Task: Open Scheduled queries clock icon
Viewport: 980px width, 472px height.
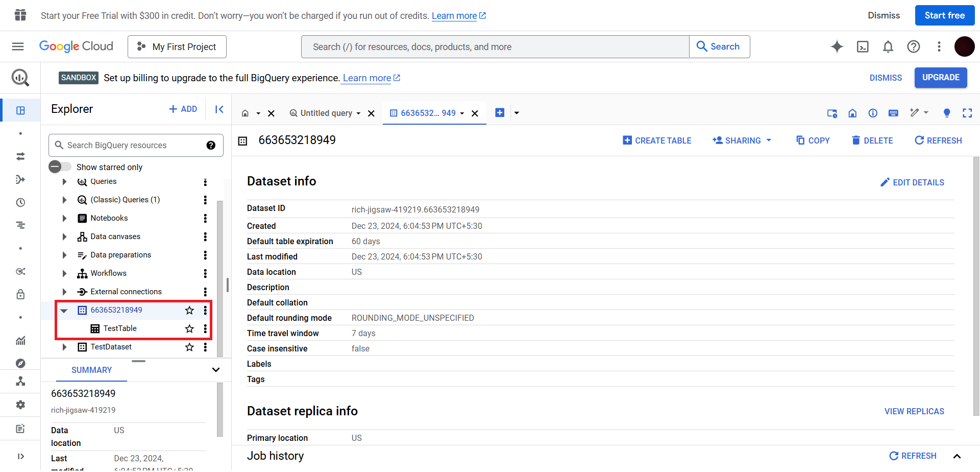Action: [x=20, y=202]
